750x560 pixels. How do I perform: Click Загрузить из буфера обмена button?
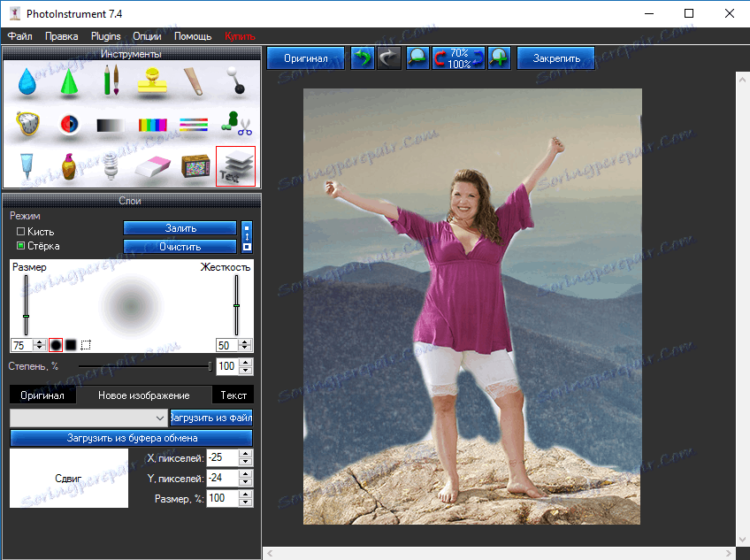(131, 438)
